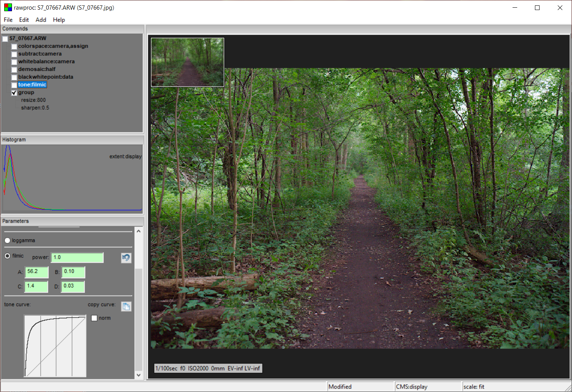
Task: Select the filmic radio button
Action: (7, 256)
